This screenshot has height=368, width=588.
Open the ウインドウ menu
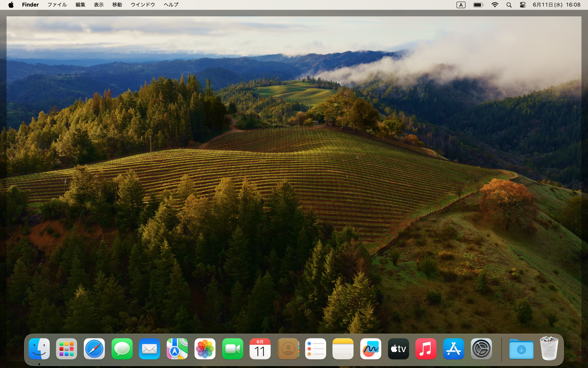point(143,5)
